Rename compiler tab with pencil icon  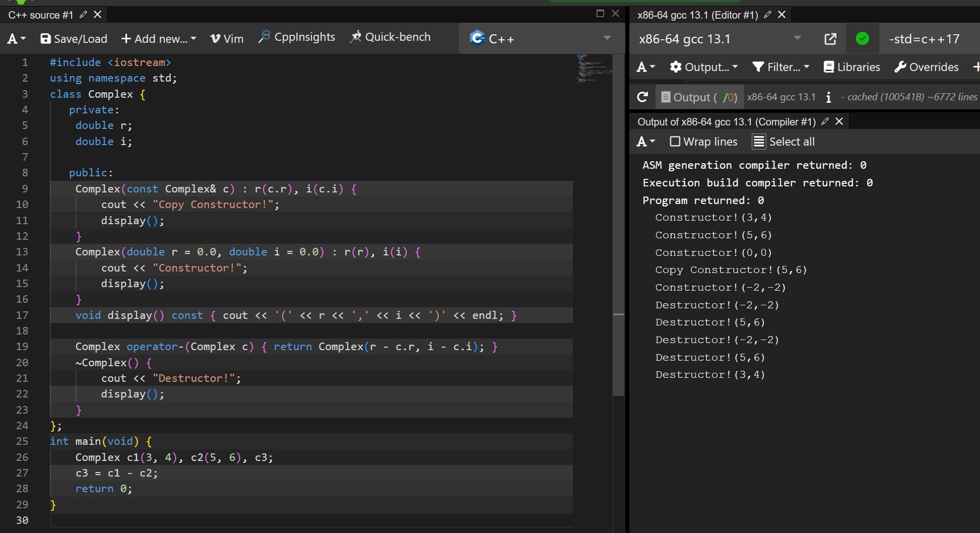pos(767,15)
